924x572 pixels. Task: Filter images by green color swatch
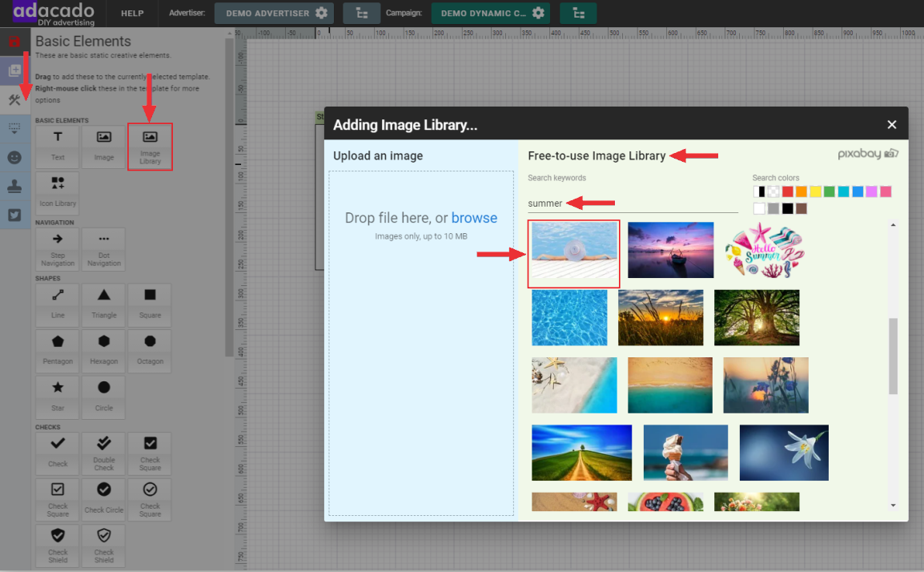830,191
